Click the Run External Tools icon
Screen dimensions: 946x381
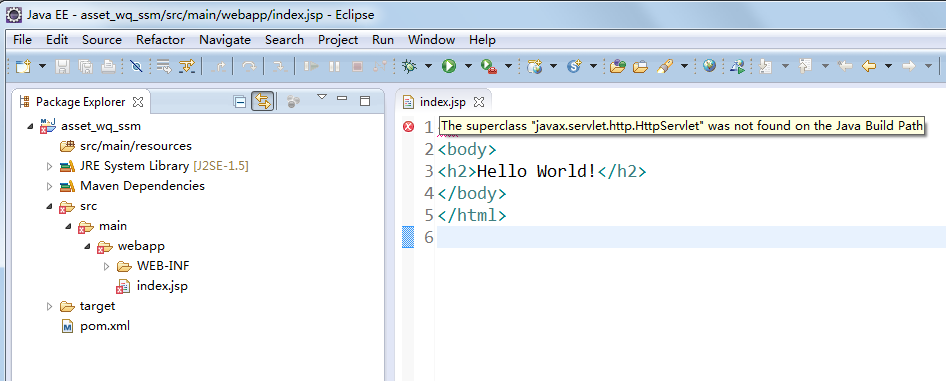click(x=488, y=66)
